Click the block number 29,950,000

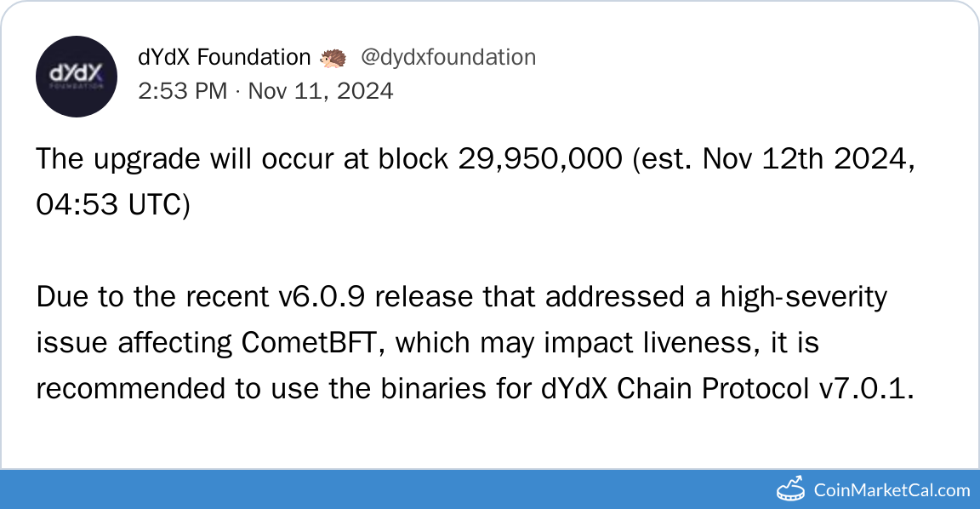pos(540,161)
